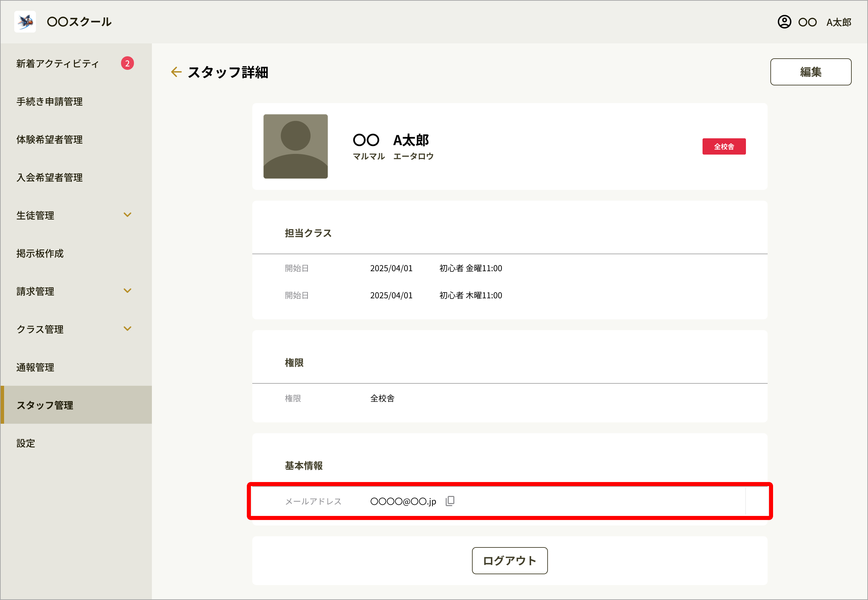Screen dimensions: 868x600
Task: Expand the 生徒管理 menu chevron
Action: click(x=127, y=215)
